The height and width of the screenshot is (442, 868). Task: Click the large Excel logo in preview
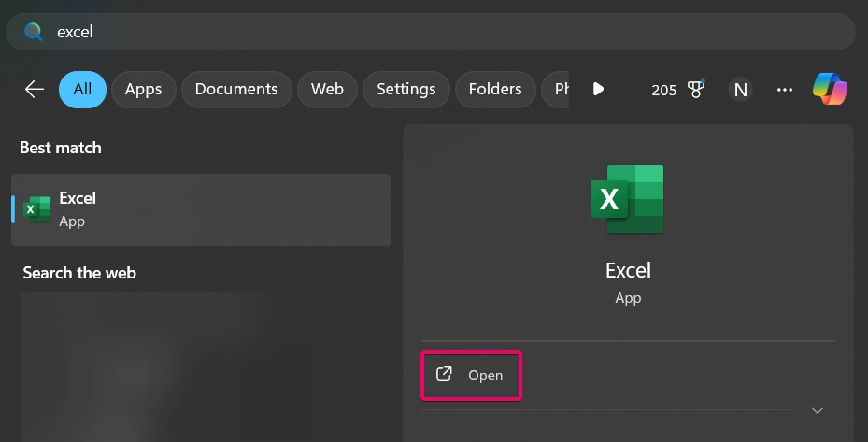(x=627, y=199)
